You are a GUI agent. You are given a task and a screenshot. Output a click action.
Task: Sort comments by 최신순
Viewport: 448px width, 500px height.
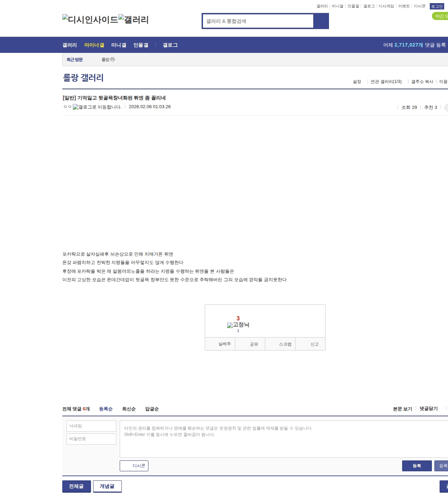coord(129,409)
